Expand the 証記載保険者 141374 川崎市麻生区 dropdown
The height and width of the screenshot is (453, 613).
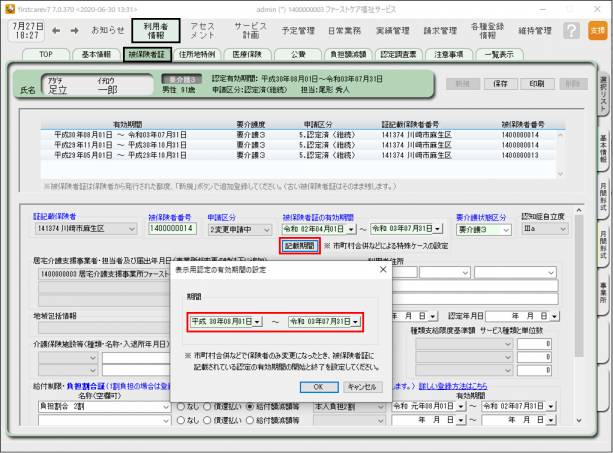132,229
